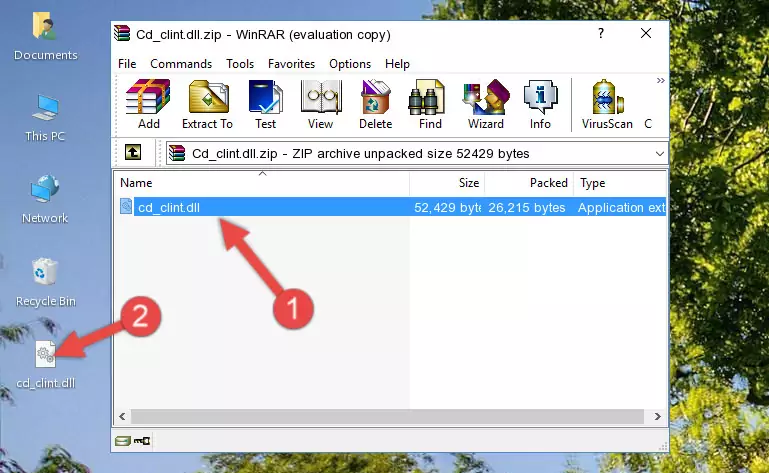
Task: Click the Add archive toolbar icon
Action: 148,104
